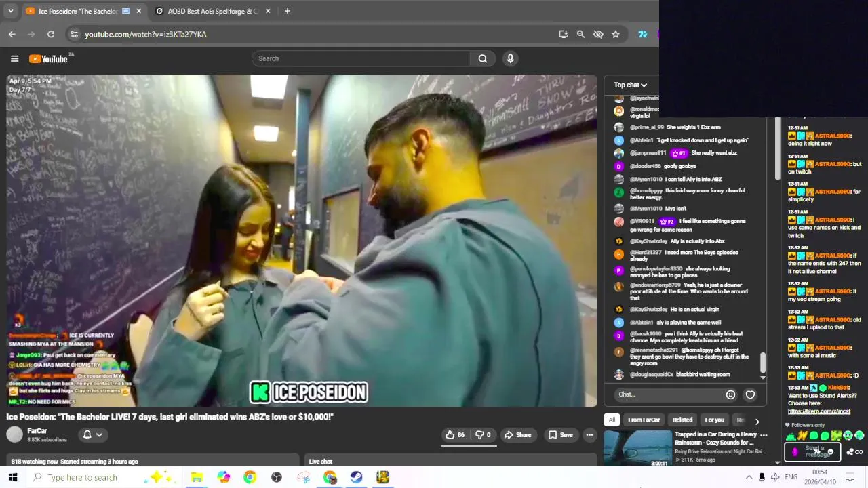868x488 pixels.
Task: Open OBS Studio from the taskbar
Action: (x=277, y=477)
